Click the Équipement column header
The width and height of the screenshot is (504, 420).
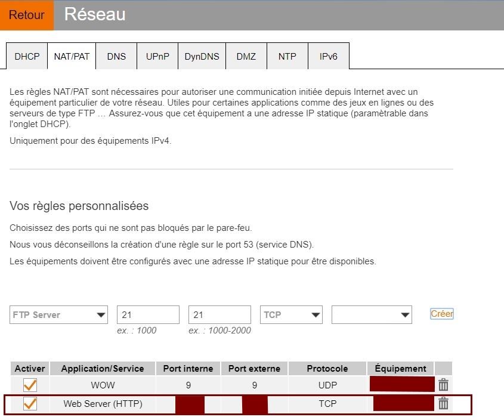point(401,369)
